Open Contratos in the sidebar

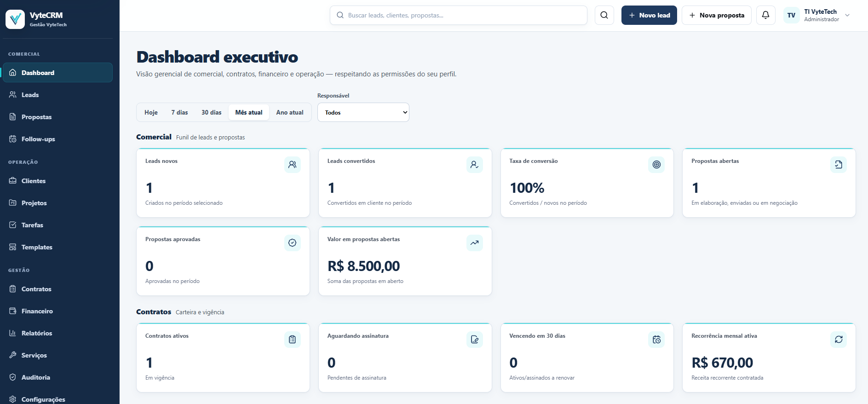click(57, 289)
